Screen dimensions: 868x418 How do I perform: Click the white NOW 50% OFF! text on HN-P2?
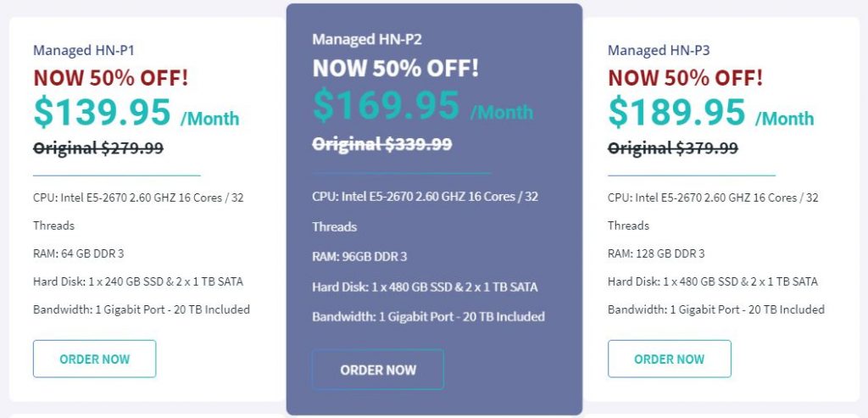coord(396,68)
